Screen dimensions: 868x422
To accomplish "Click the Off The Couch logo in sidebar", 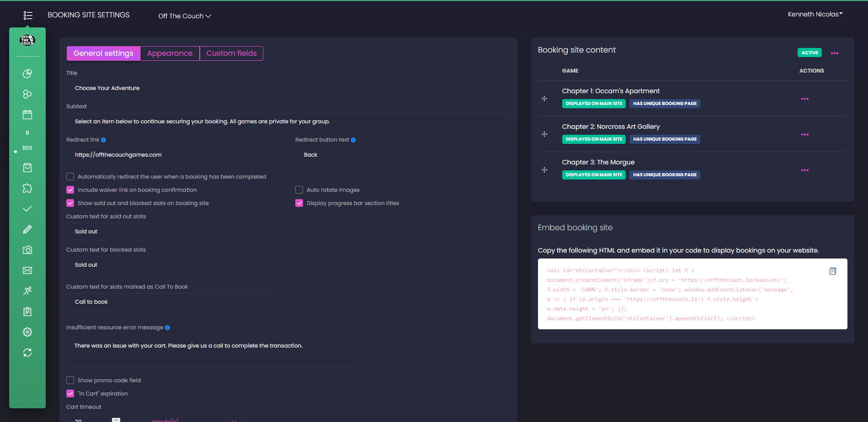I will tap(27, 40).
